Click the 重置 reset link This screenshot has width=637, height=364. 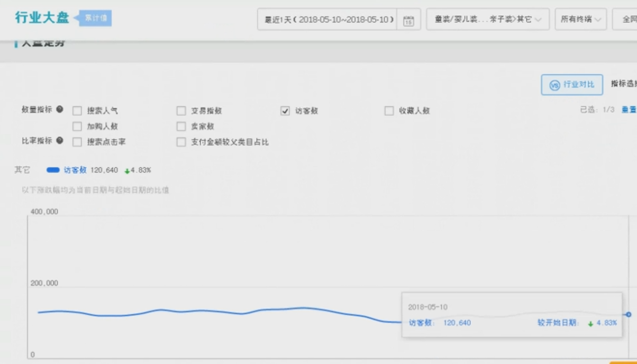(x=629, y=110)
